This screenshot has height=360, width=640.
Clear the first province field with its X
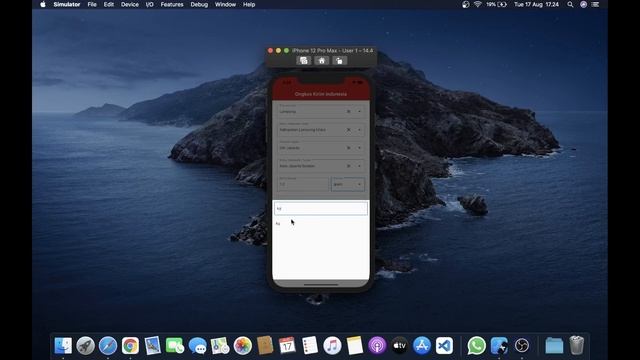click(349, 111)
